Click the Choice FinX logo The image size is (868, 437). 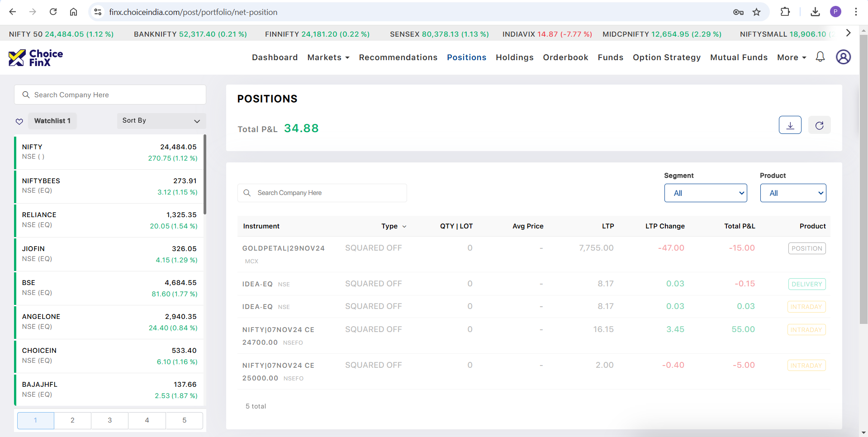[36, 58]
